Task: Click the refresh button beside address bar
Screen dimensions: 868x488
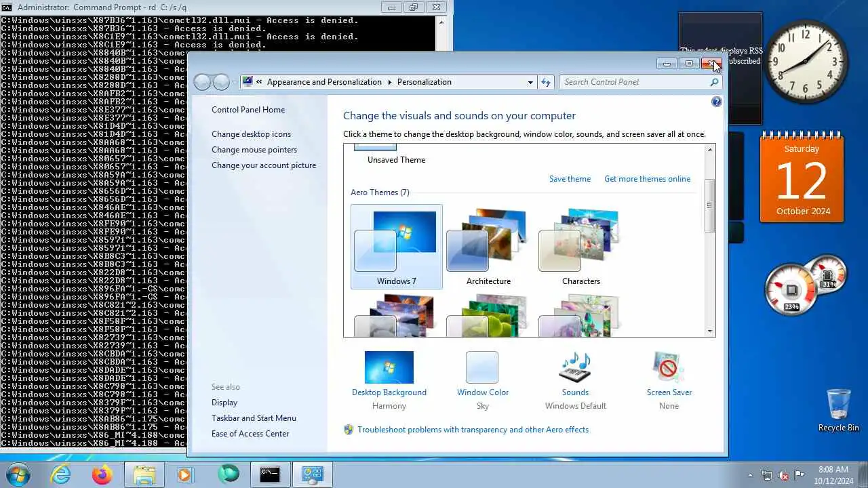Action: tap(546, 82)
